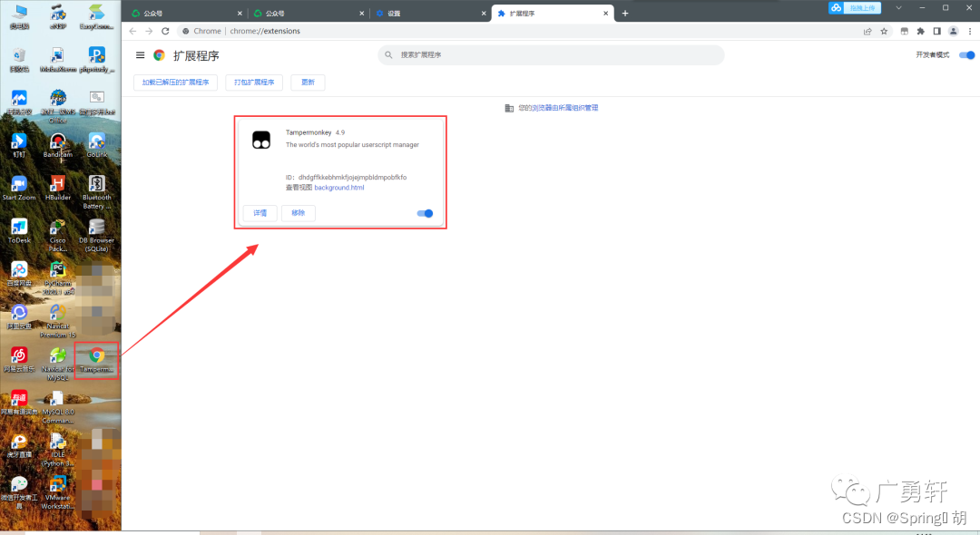Select Navicat for MySQL desktop icon

coord(57,364)
